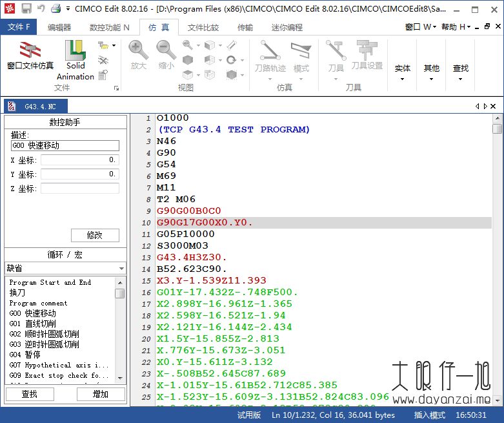The height and width of the screenshot is (423, 504).
Task: Click the previous document tab arrow
Action: tap(477, 106)
